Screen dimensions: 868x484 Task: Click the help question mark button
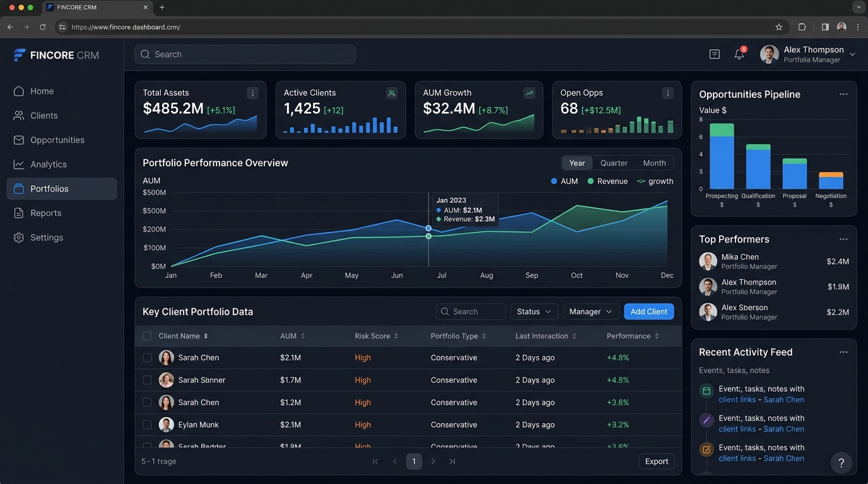(x=842, y=463)
